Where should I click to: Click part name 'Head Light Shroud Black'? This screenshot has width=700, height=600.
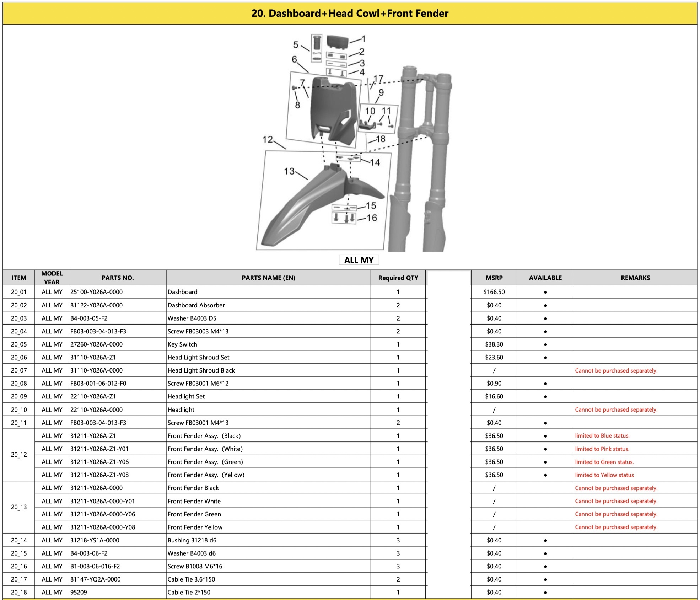[x=201, y=370]
